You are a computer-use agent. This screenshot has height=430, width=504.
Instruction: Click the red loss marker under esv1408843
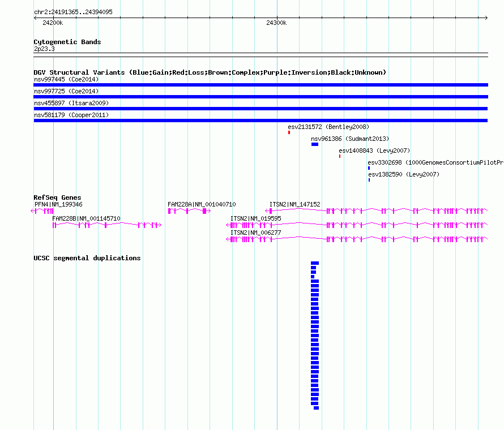pos(339,156)
